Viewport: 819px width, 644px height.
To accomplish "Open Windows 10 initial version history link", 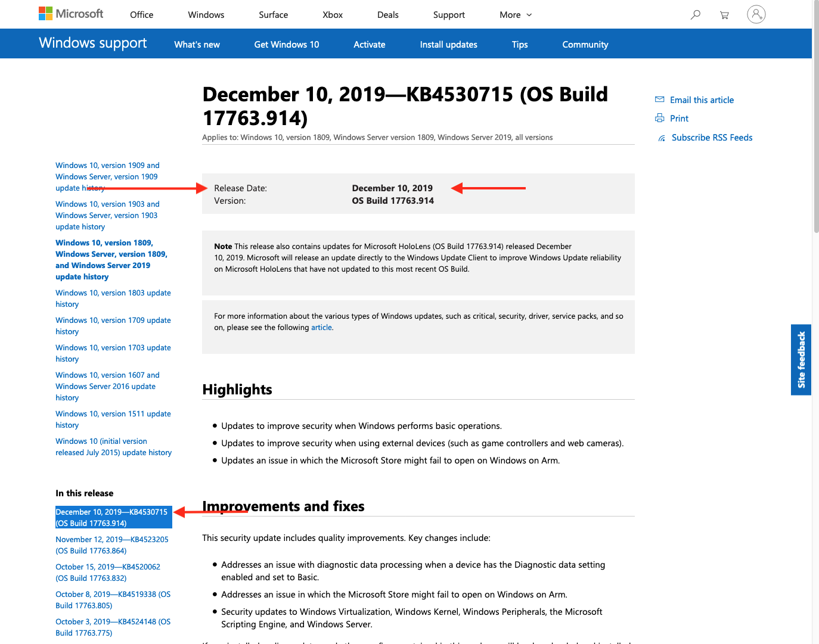I will 114,447.
